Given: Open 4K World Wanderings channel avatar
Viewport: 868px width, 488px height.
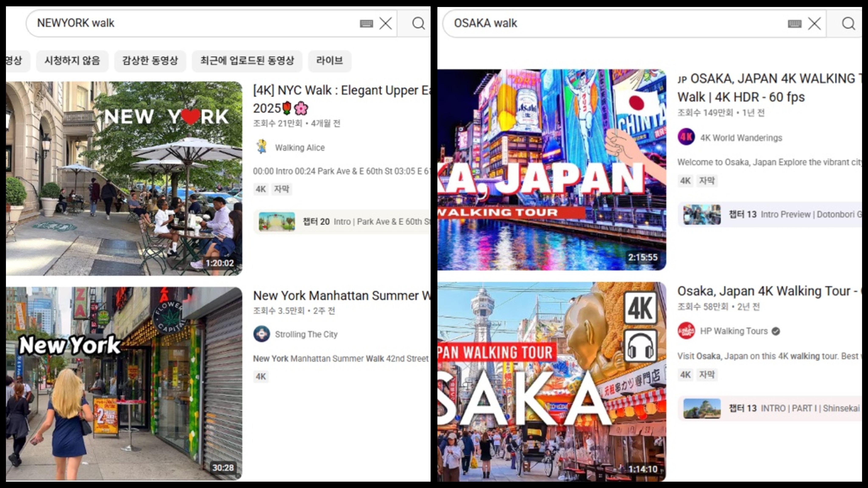Looking at the screenshot, I should point(686,137).
